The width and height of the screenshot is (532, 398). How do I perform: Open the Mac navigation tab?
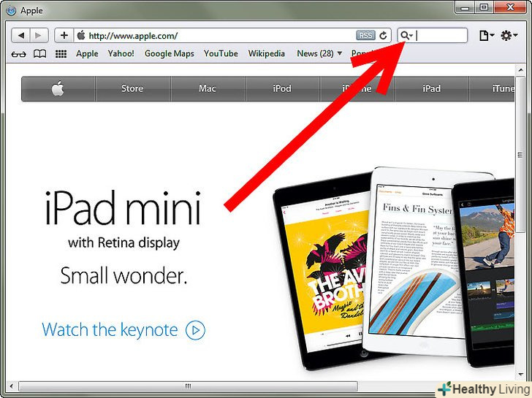click(208, 88)
